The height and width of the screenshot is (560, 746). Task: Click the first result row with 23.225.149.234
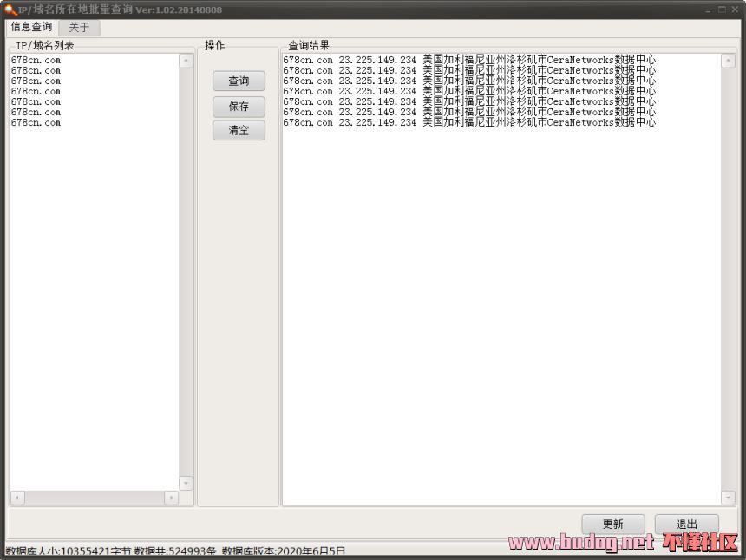click(469, 60)
